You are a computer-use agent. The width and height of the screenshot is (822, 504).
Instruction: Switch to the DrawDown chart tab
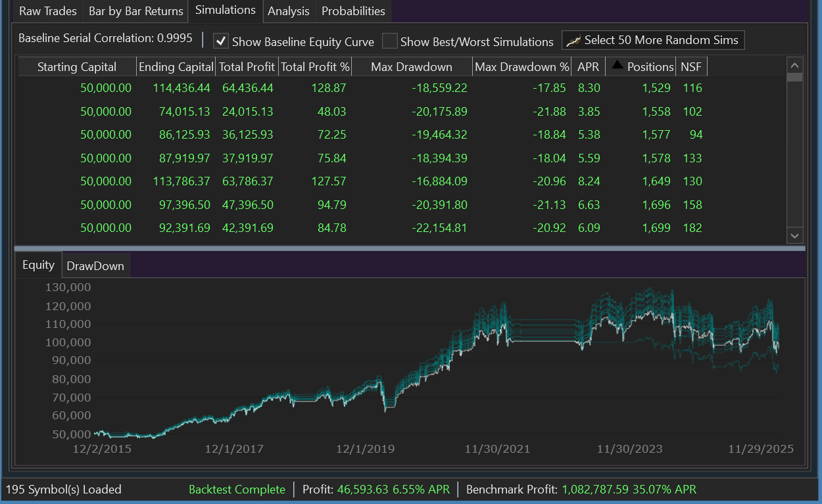[x=95, y=266]
